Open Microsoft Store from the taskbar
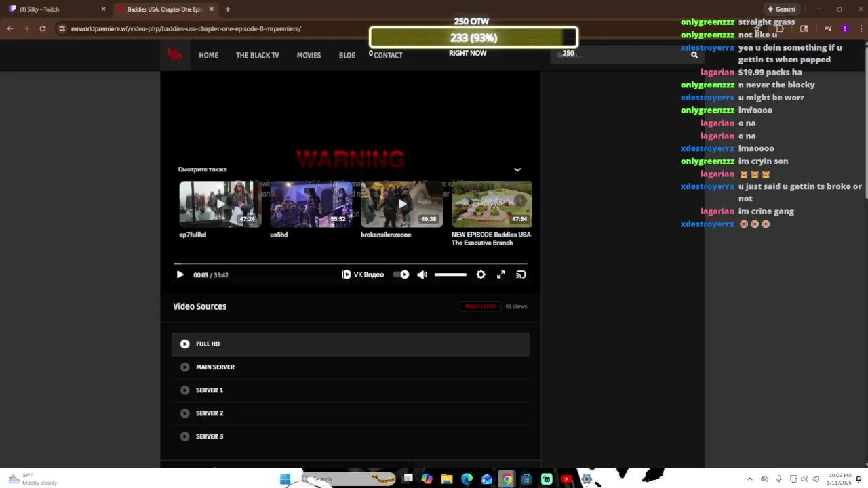 [x=526, y=479]
